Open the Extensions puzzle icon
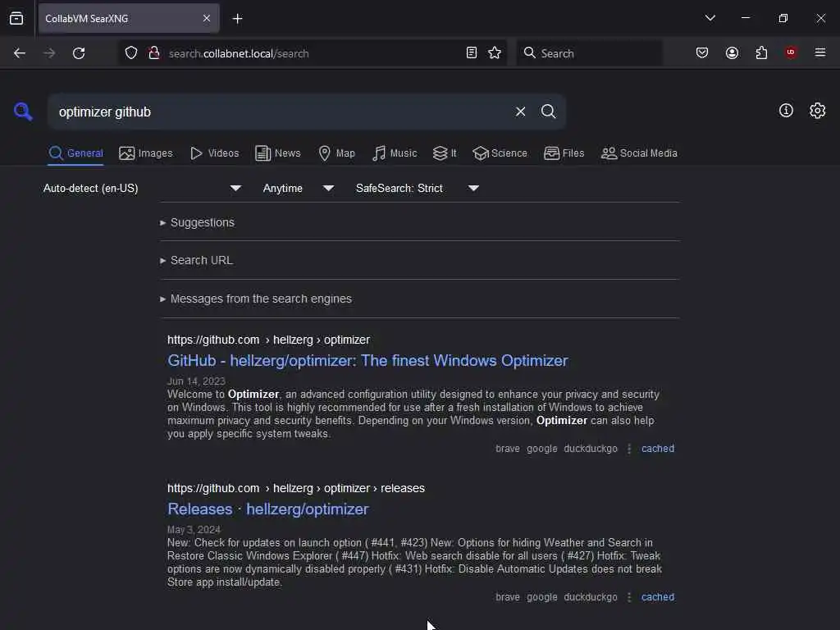This screenshot has width=840, height=630. [761, 52]
